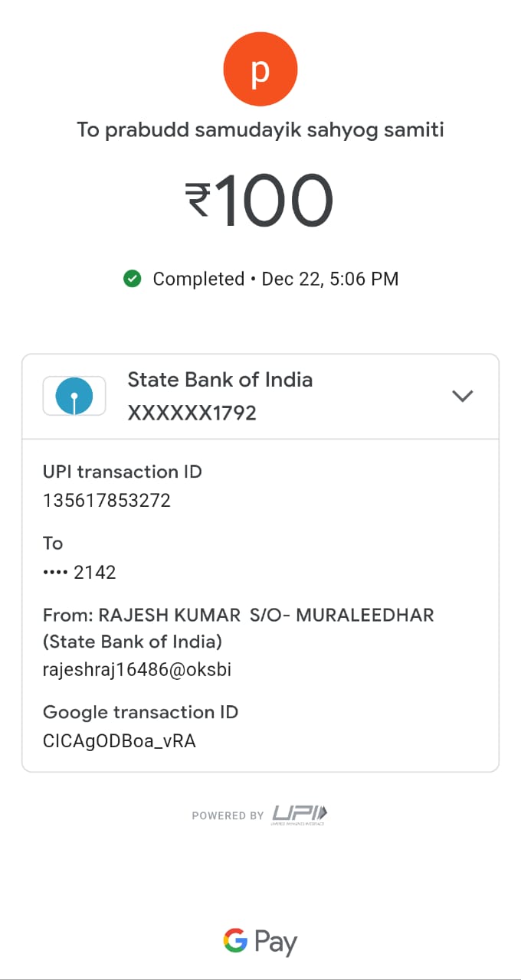Click the State Bank of India logo
Viewport: 521px width, 980px height.
[74, 396]
